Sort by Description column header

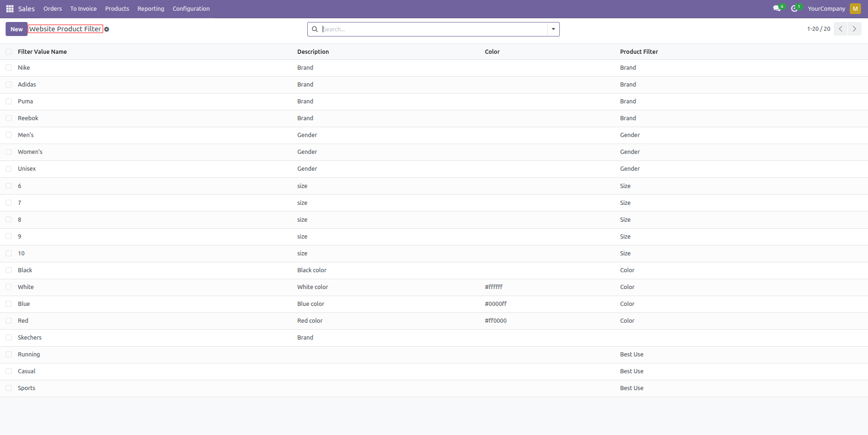click(x=313, y=52)
